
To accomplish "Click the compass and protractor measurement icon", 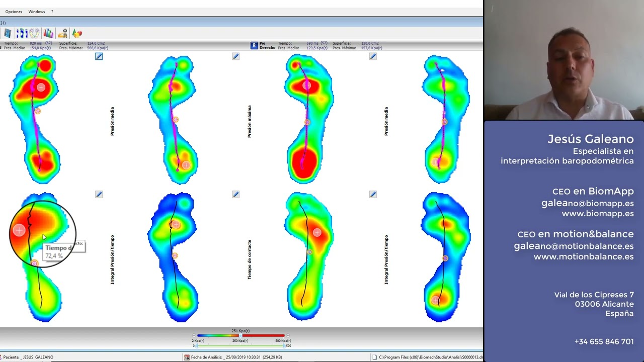I will [x=63, y=33].
